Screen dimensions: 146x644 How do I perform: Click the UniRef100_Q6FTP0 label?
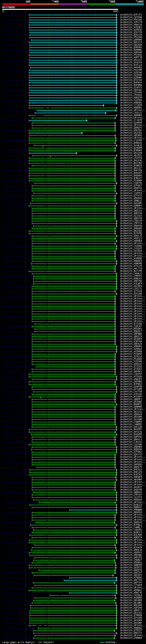131,583
